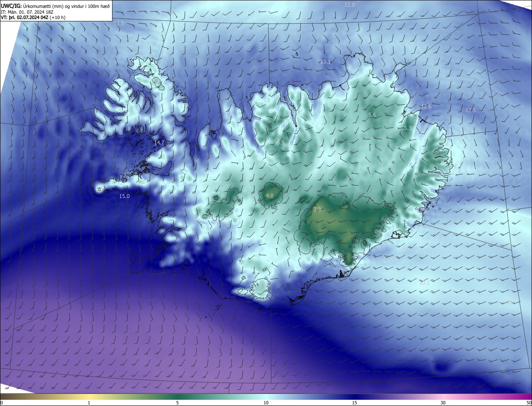
Task: Click the 13.1 value label on the map
Action: point(325,61)
